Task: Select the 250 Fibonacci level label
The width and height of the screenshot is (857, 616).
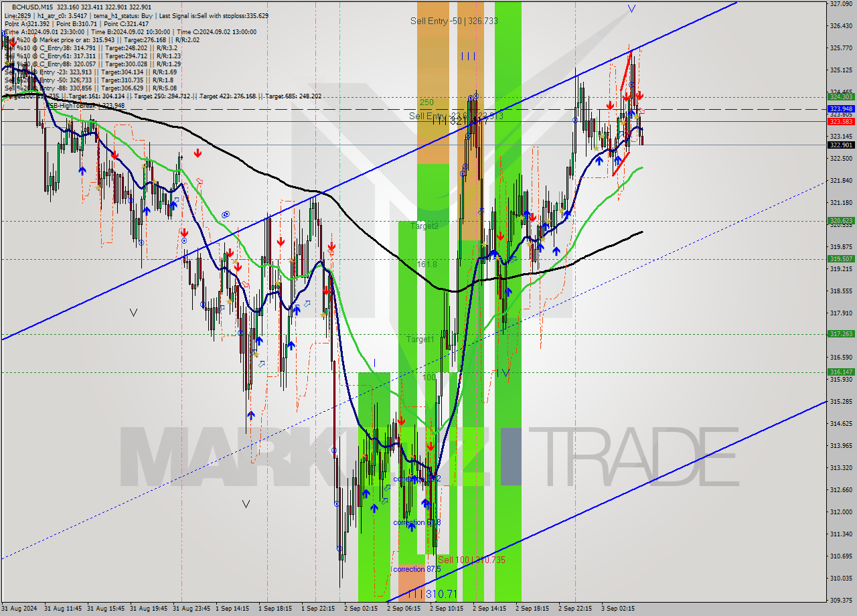Action: click(426, 102)
